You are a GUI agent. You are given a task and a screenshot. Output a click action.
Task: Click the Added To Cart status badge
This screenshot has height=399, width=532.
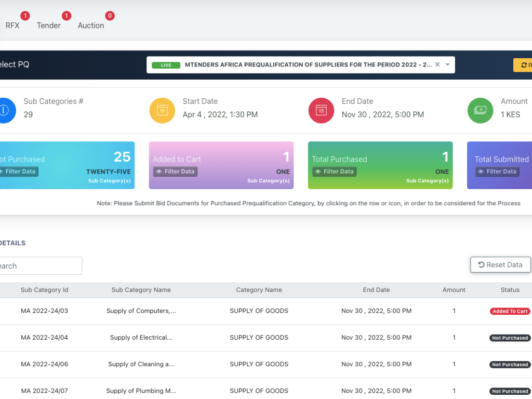510,311
